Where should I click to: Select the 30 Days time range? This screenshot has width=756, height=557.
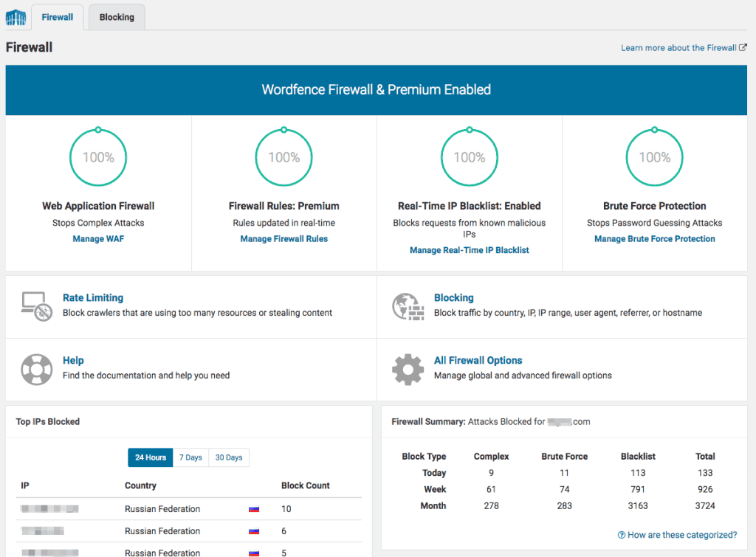pyautogui.click(x=229, y=457)
